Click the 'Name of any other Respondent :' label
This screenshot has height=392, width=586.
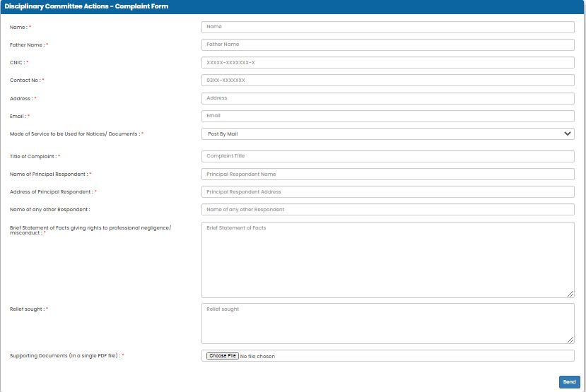tap(49, 210)
